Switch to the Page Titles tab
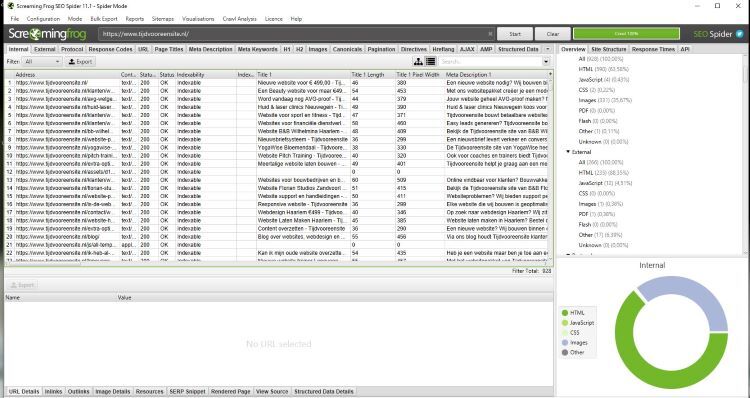 click(x=169, y=49)
